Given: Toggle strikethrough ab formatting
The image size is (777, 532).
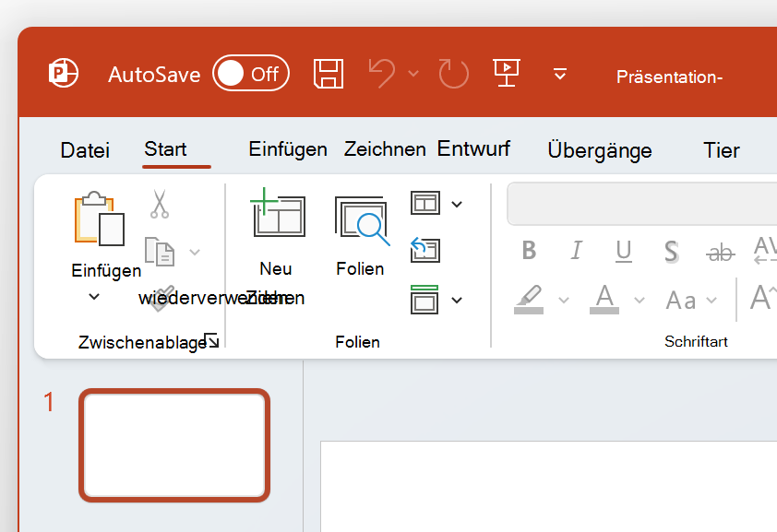Looking at the screenshot, I should click(x=721, y=253).
